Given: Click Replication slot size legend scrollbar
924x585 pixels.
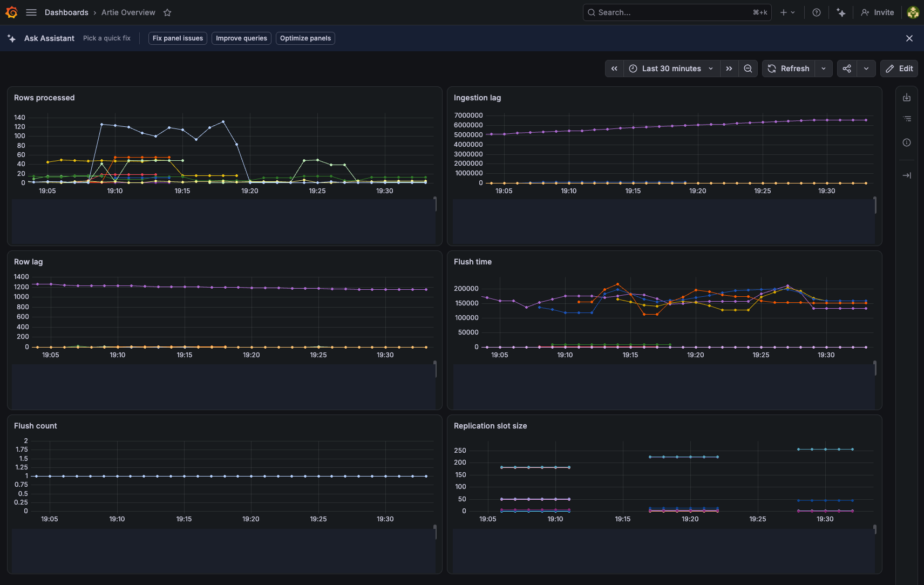Looking at the screenshot, I should point(875,529).
